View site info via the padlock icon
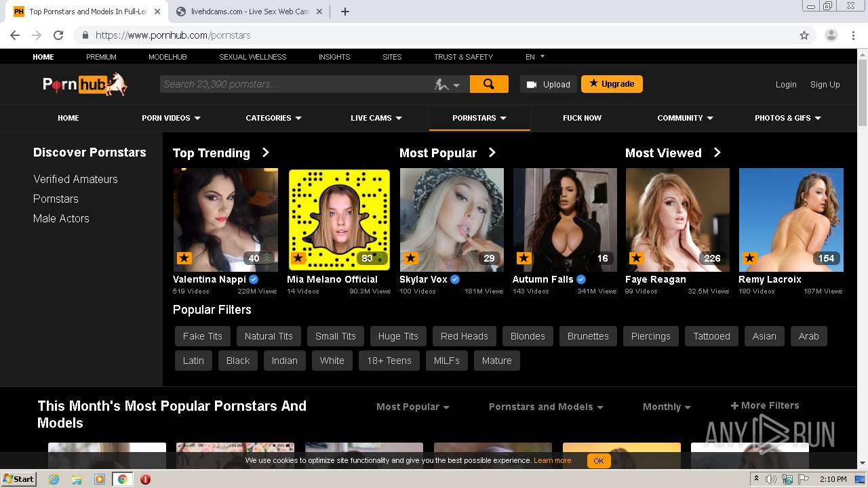868x488 pixels. pyautogui.click(x=85, y=35)
